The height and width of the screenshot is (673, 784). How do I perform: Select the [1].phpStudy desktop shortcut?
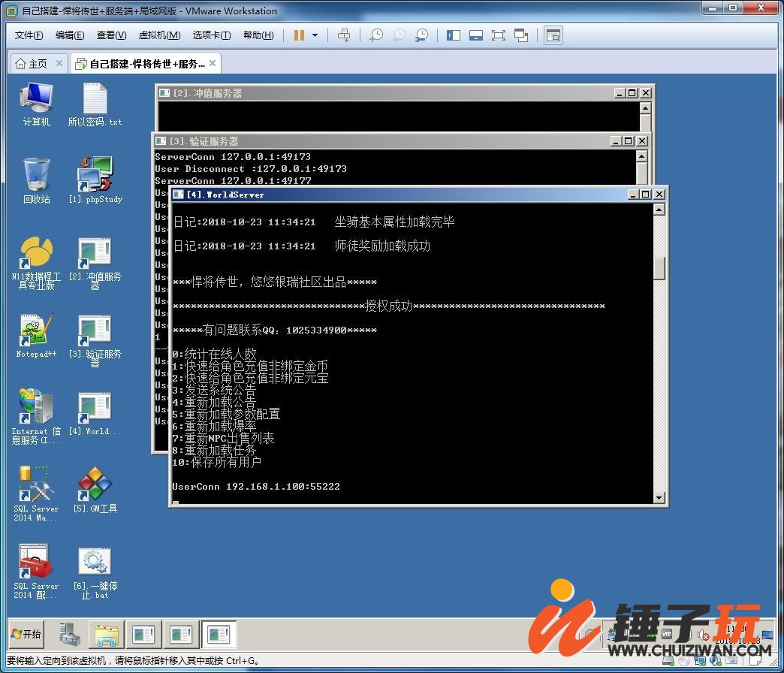pyautogui.click(x=95, y=180)
